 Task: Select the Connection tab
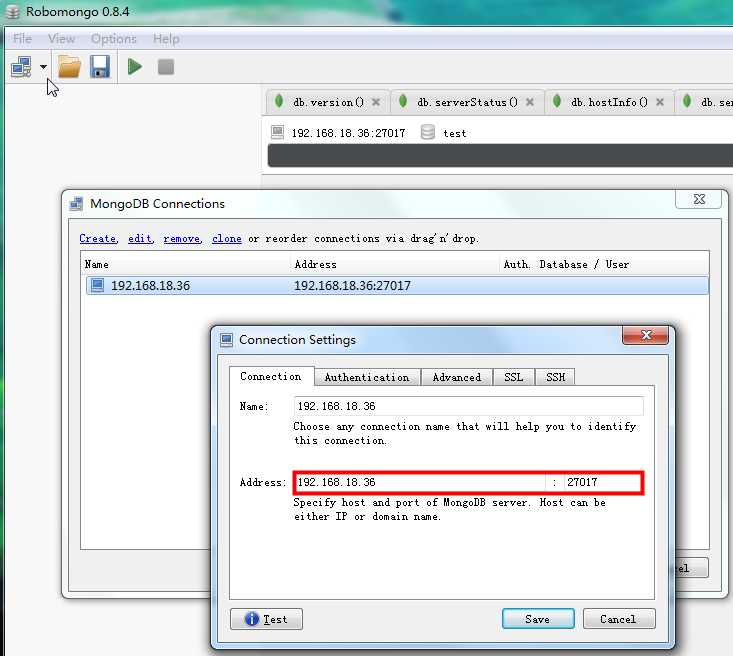[271, 376]
